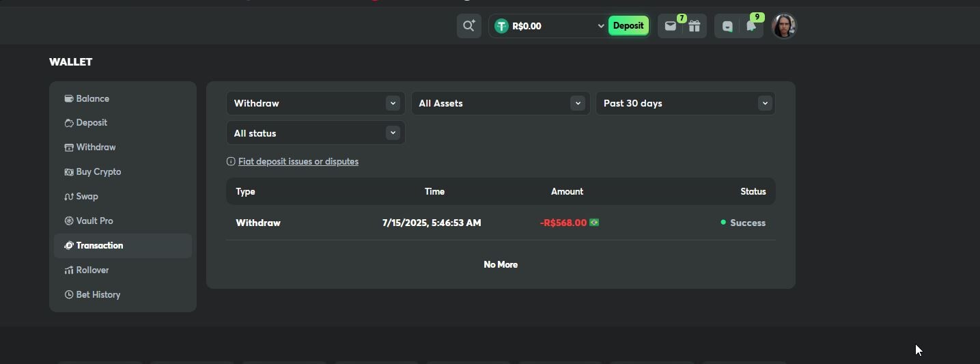Click the Tether currency icon
The height and width of the screenshot is (364, 980).
point(501,26)
